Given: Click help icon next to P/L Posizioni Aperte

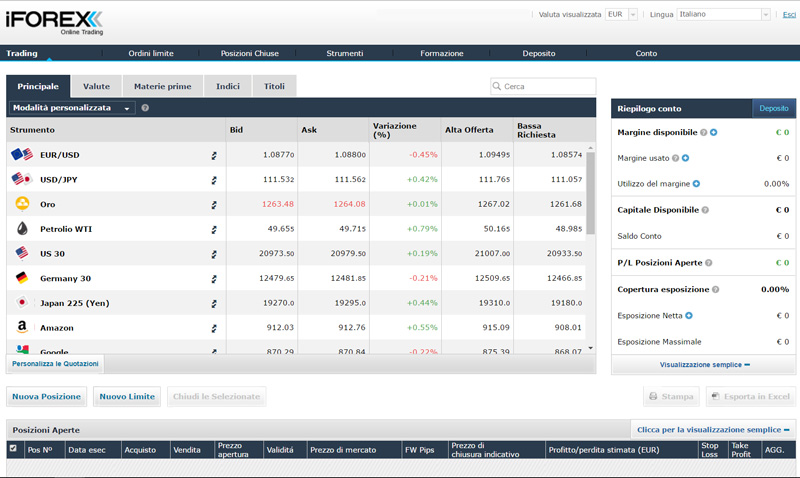Looking at the screenshot, I should pyautogui.click(x=709, y=263).
